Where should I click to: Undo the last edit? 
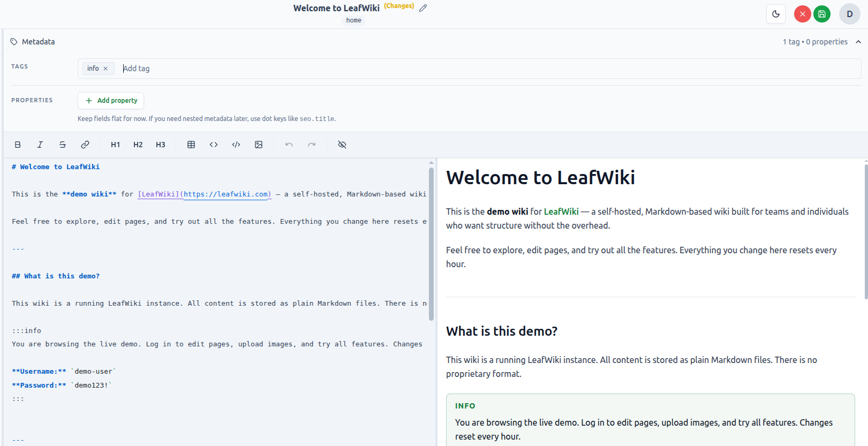(x=289, y=145)
